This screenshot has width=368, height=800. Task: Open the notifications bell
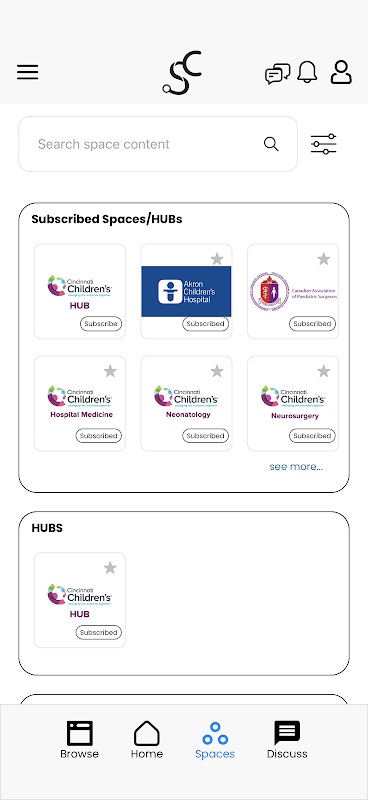tap(307, 72)
